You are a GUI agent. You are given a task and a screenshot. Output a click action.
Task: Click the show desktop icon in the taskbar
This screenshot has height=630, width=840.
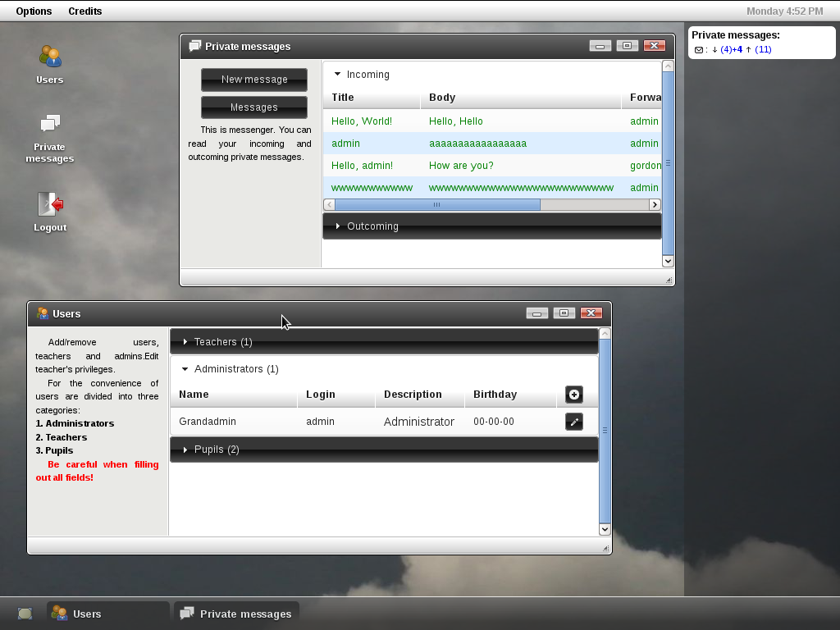24,613
